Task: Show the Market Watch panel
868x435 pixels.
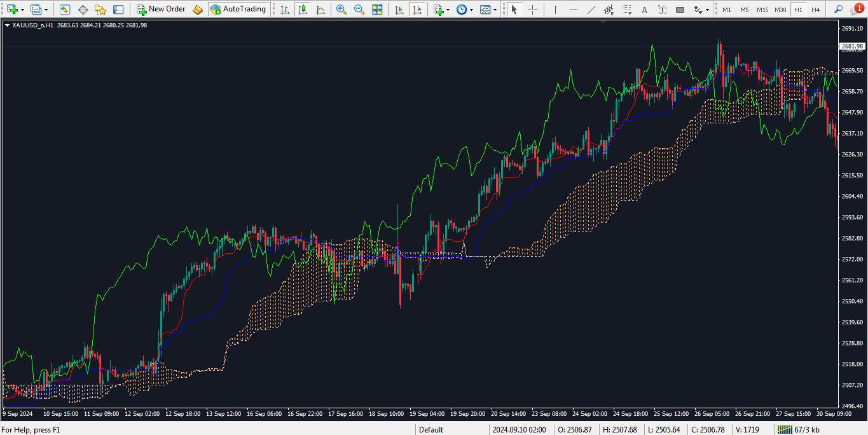Action: (64, 10)
